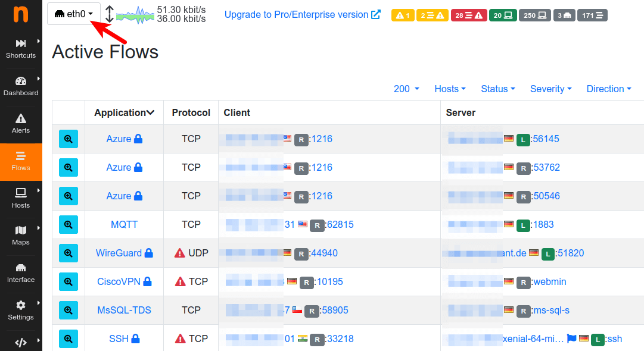Click magnifier icon for WireGuard flow
Viewport: 644px width, 351px height.
pos(69,253)
